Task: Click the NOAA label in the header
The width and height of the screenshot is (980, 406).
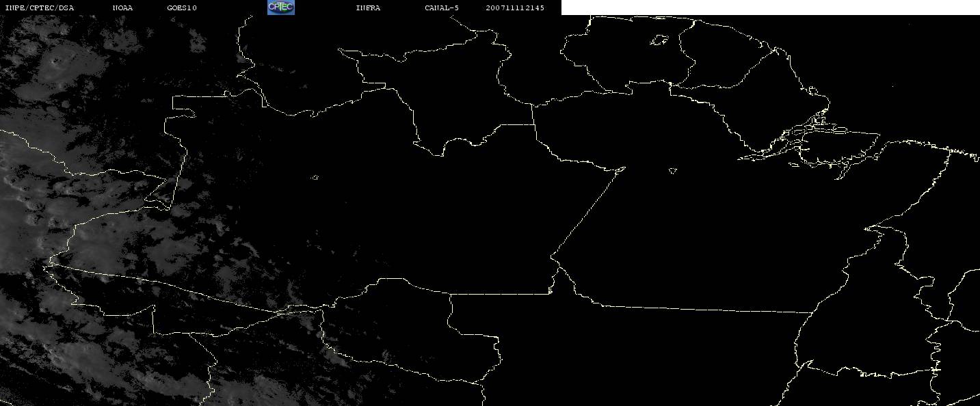Action: [123, 8]
